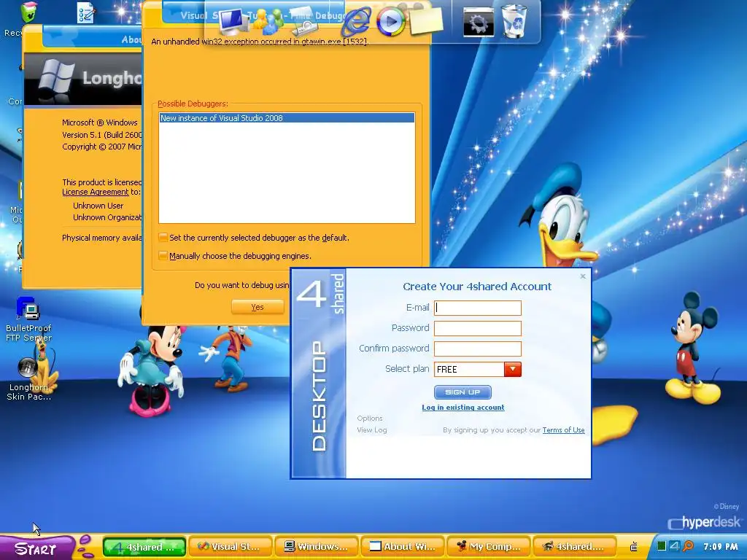This screenshot has height=560, width=747.
Task: Click the orange magnifier tray icon
Action: click(x=687, y=547)
